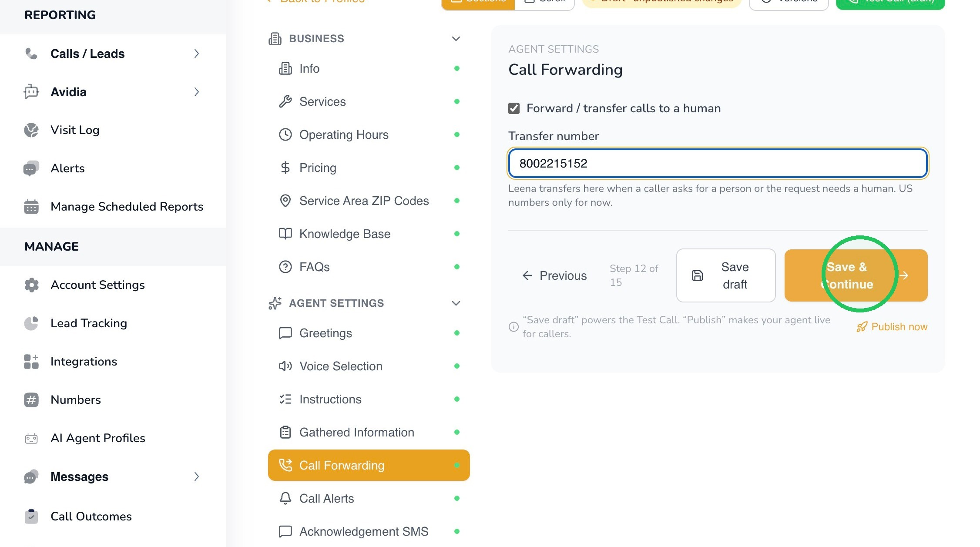Click the Manage Scheduled Reports calendar icon

click(x=31, y=206)
